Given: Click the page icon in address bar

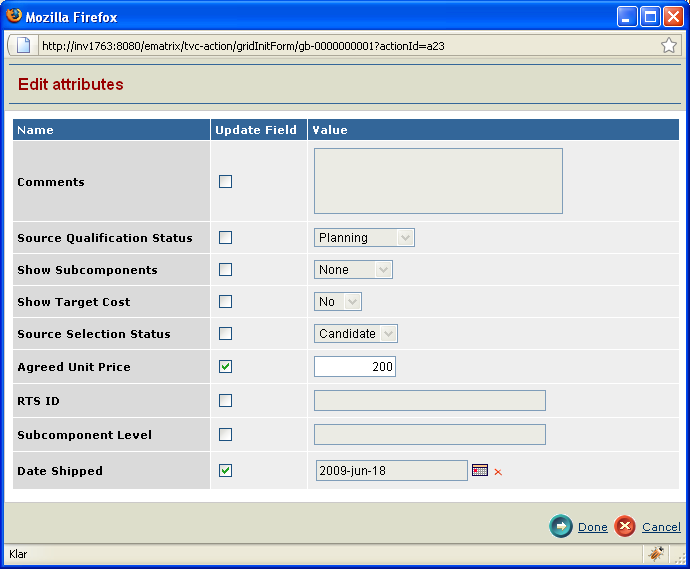Looking at the screenshot, I should 24,45.
